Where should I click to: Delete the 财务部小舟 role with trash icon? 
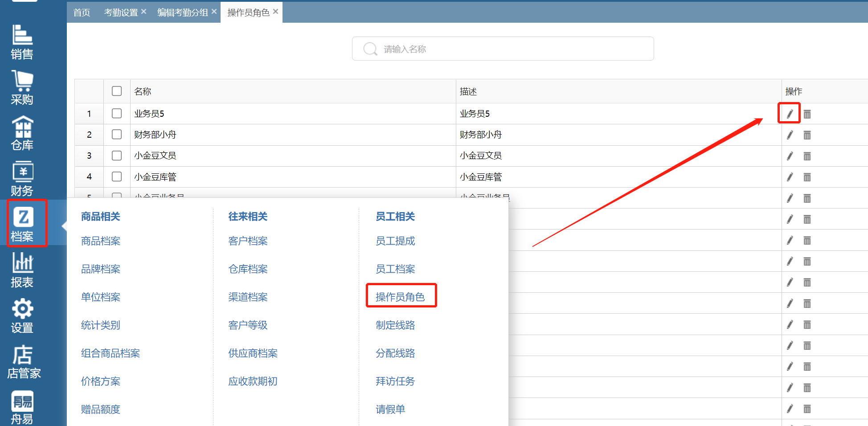tap(807, 135)
